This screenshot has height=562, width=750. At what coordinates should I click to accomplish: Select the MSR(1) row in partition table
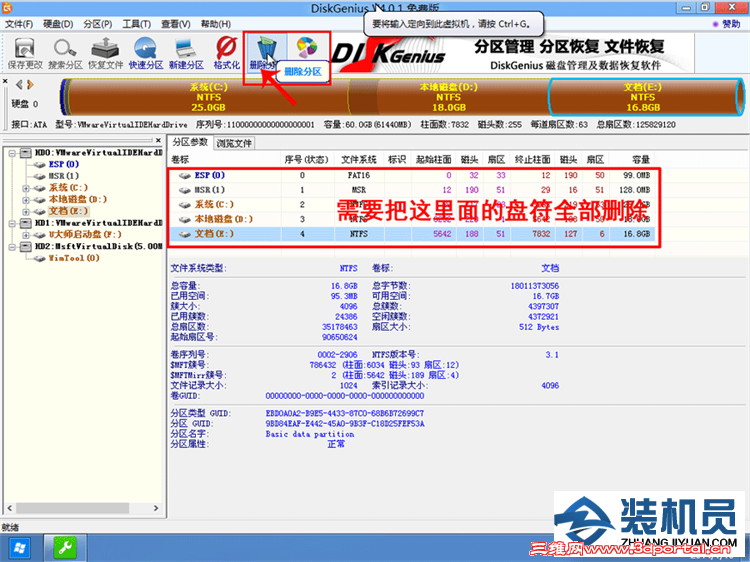click(413, 190)
